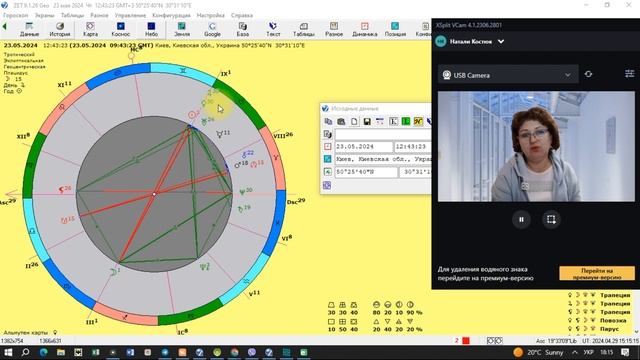640x360 pixels.
Task: Click the coordinates icon beside the latitude field
Action: (x=327, y=172)
